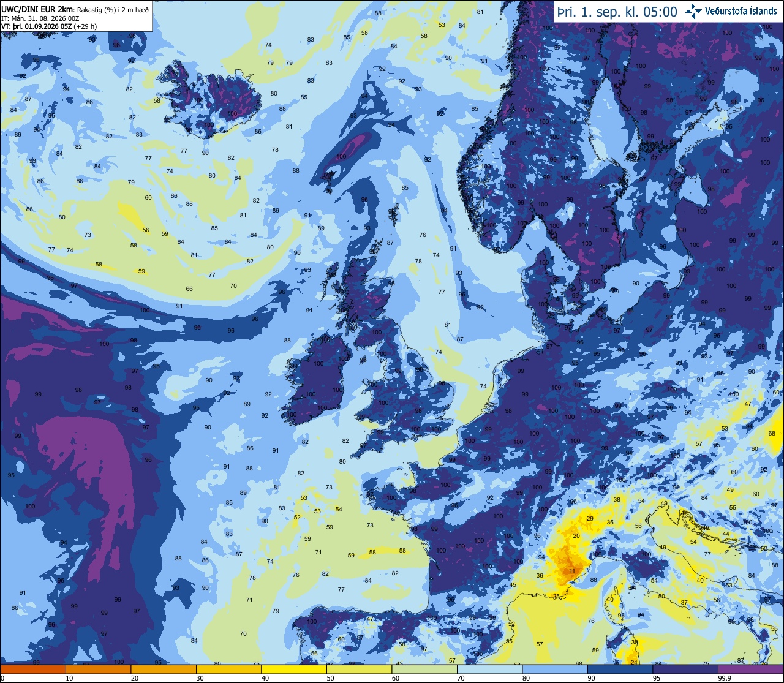Click the 'IT: Mán. 31. 08. 2026 00Z' line
Image resolution: width=784 pixels, height=683 pixels.
coord(40,18)
